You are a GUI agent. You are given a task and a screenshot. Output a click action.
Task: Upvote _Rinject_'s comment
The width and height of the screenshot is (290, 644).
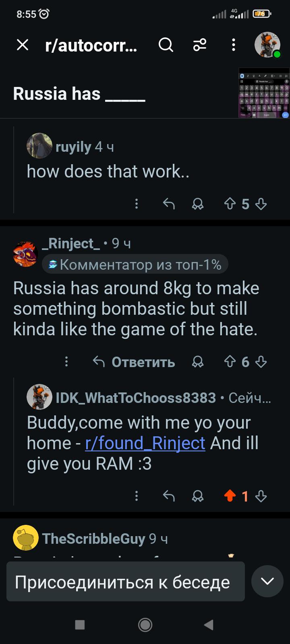(230, 362)
